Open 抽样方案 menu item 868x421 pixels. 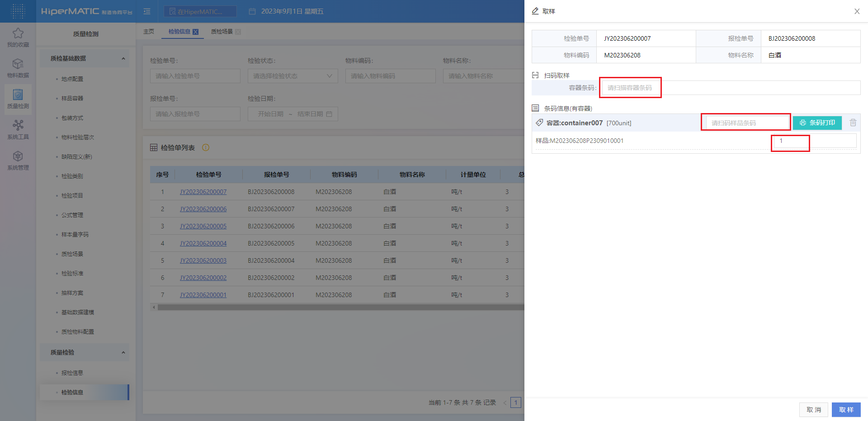pos(72,293)
